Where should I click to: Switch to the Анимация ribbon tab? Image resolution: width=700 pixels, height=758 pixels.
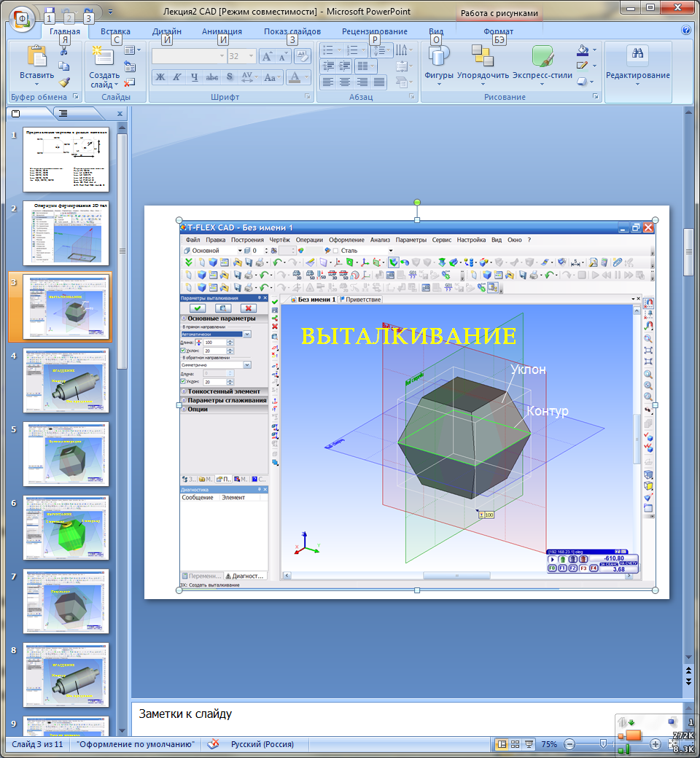tap(222, 31)
